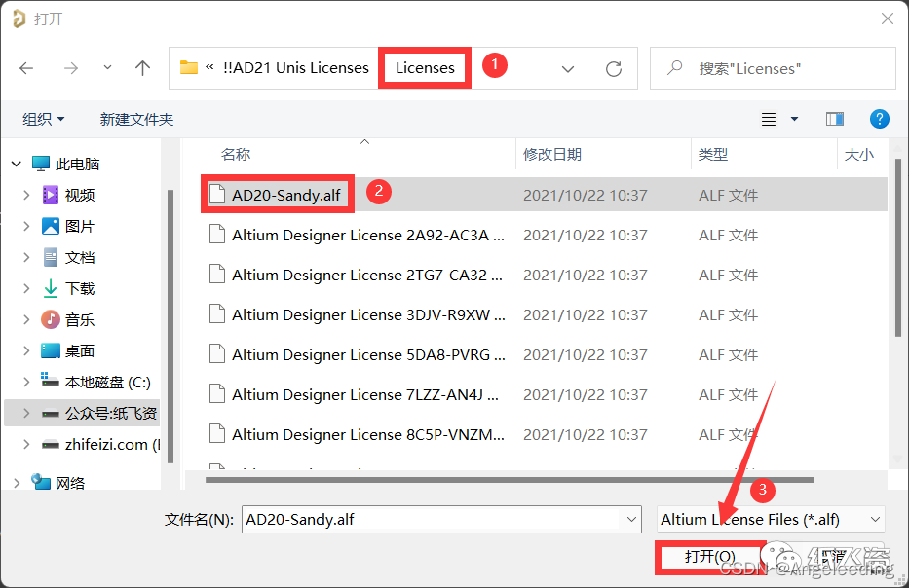Expand the file name history dropdown
The height and width of the screenshot is (588, 909).
tap(631, 519)
